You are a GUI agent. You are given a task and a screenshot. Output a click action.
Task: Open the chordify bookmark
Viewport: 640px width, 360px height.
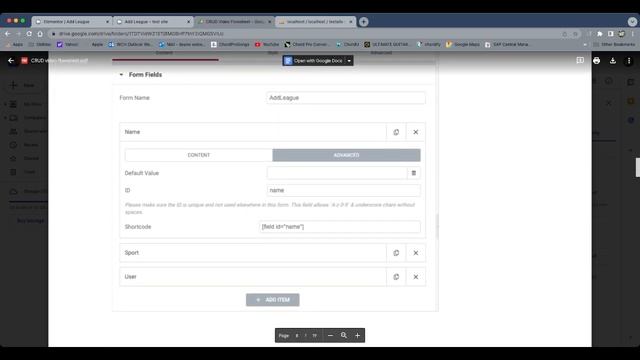[x=429, y=44]
